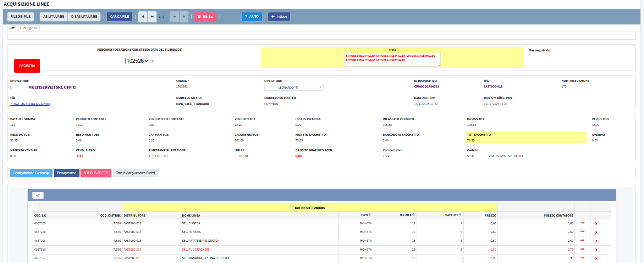Delete SEL. TUC CRACKERS row with red X

596,250
